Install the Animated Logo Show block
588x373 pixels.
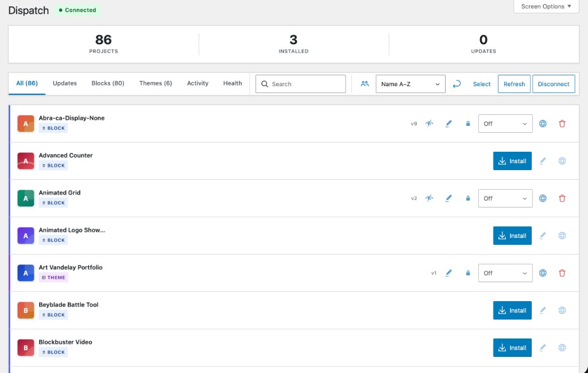(512, 236)
